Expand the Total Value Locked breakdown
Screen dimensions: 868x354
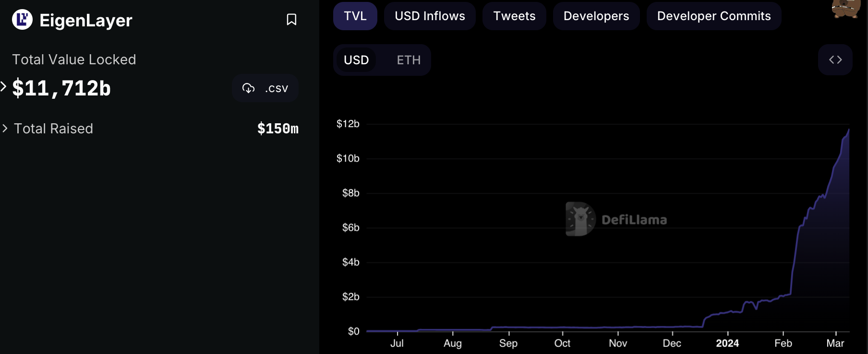click(x=4, y=87)
